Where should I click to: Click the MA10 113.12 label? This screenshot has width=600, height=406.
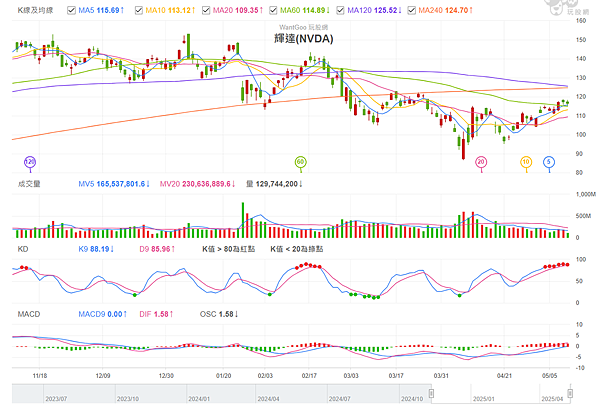click(170, 10)
